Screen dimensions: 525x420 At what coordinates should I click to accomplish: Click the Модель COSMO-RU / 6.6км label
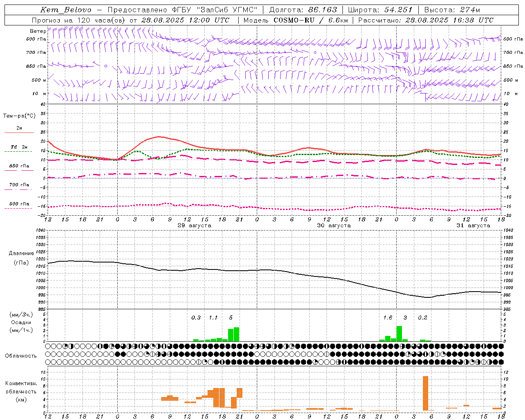(x=296, y=20)
